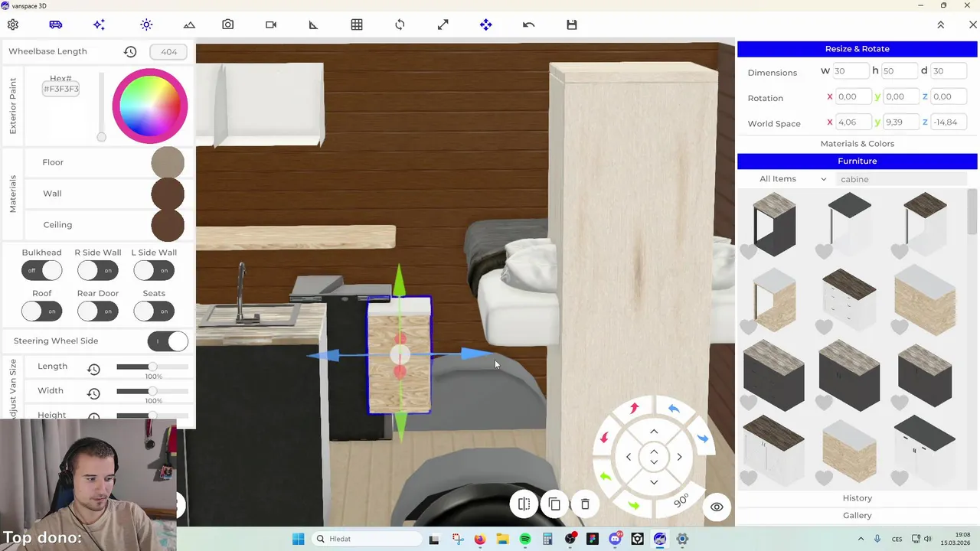Reset the van Length with its history icon
The height and width of the screenshot is (551, 980).
[x=93, y=369]
